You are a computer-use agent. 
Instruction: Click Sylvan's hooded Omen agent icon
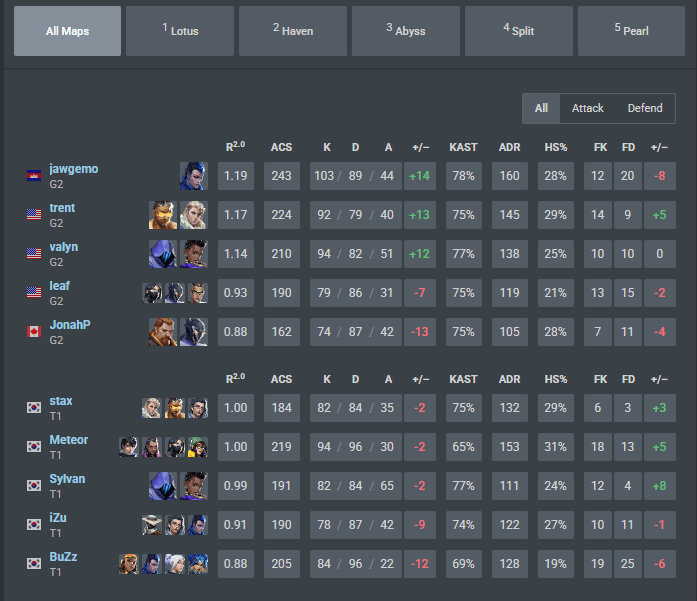pos(163,486)
